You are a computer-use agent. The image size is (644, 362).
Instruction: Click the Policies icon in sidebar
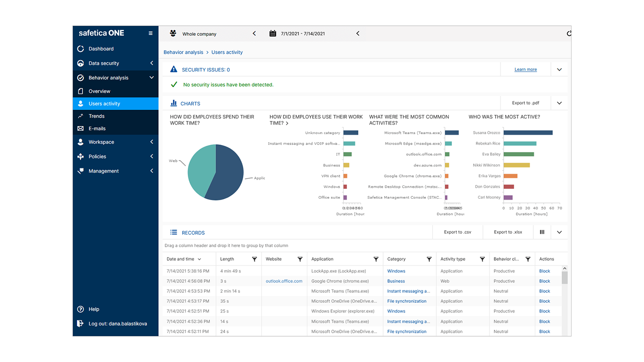[x=80, y=156]
